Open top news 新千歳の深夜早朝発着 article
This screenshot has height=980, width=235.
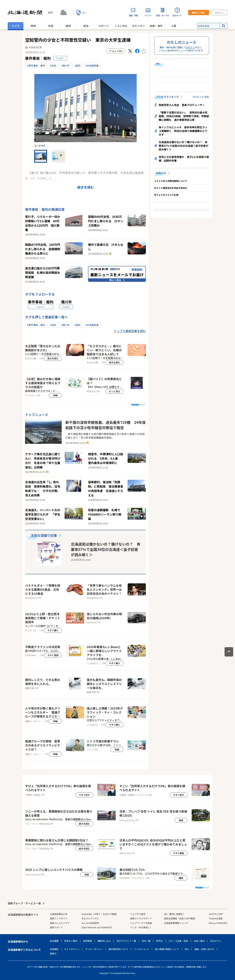(105, 425)
